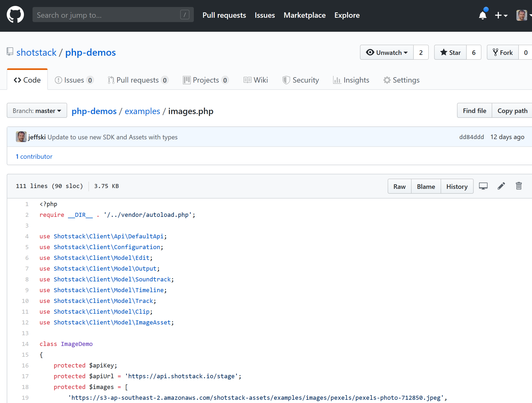The height and width of the screenshot is (403, 532).
Task: Open file in desktop icon
Action: [x=483, y=186]
